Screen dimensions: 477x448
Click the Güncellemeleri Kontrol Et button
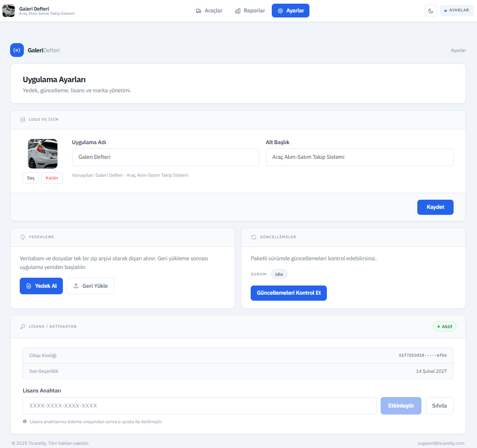[288, 293]
